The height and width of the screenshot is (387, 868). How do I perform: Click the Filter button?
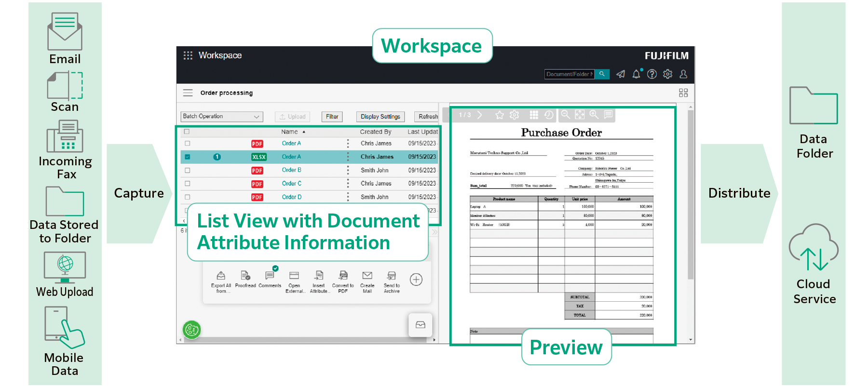click(332, 117)
